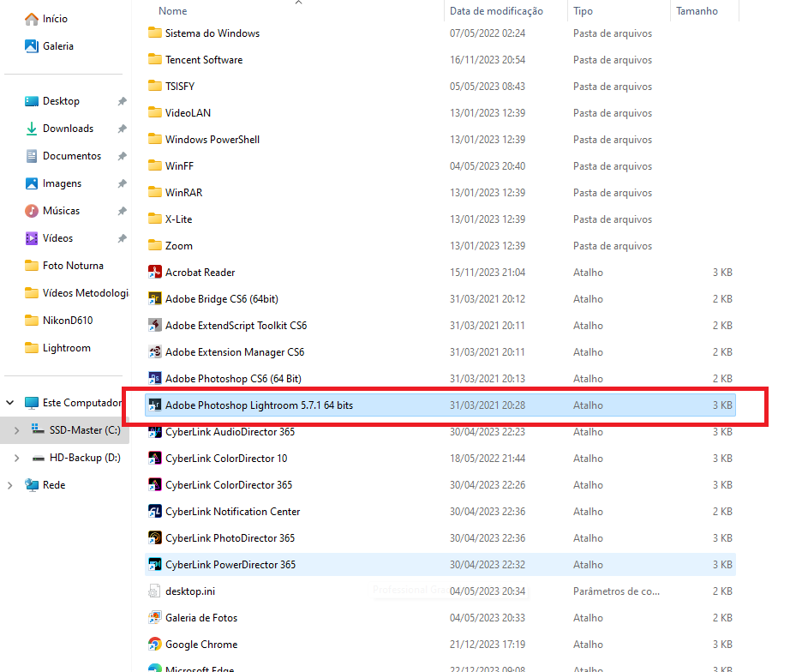Sort by the Tamanho column header

697,11
